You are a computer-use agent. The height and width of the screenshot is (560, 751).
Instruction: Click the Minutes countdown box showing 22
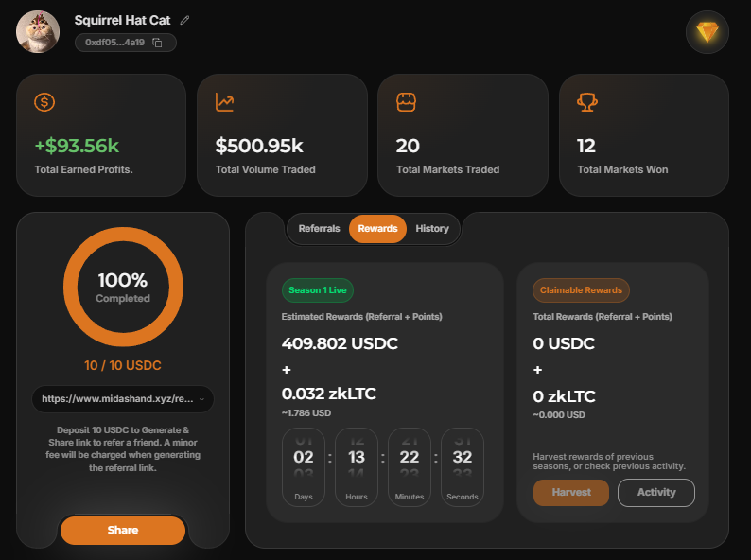click(410, 467)
